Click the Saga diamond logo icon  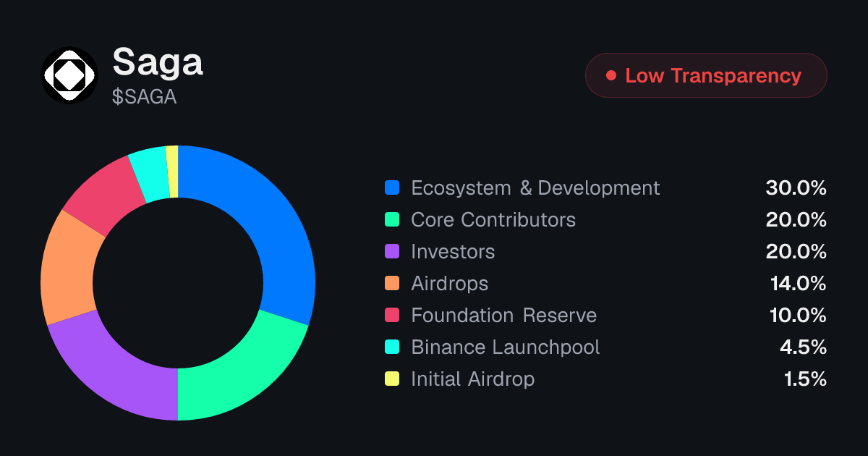[69, 75]
